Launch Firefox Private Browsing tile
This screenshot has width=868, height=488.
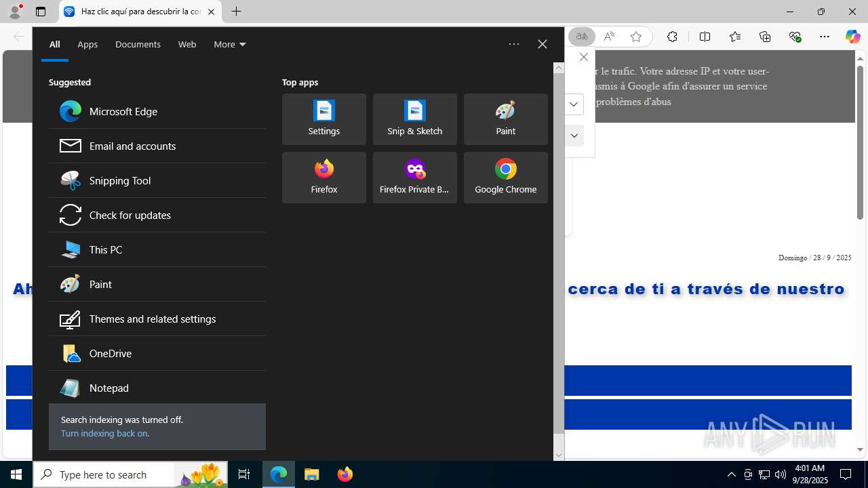tap(415, 178)
